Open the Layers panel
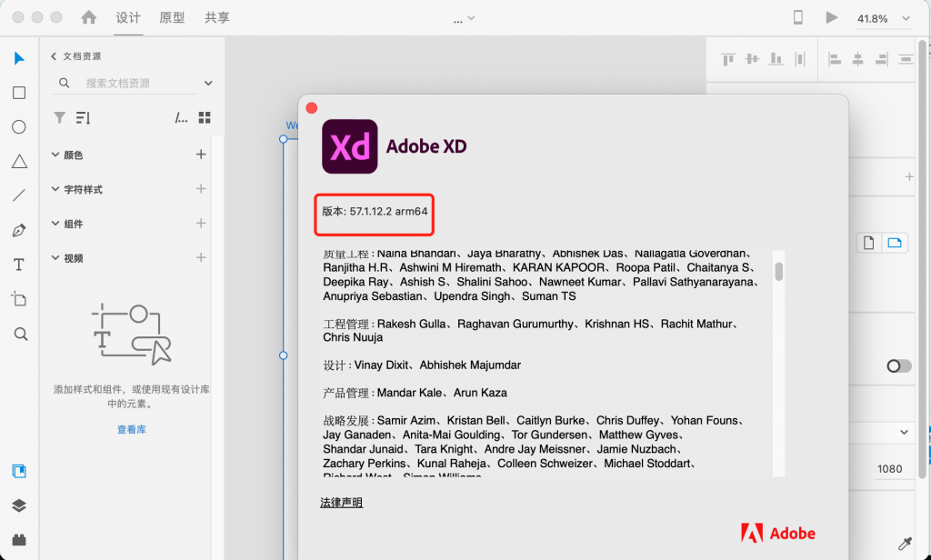 point(18,504)
